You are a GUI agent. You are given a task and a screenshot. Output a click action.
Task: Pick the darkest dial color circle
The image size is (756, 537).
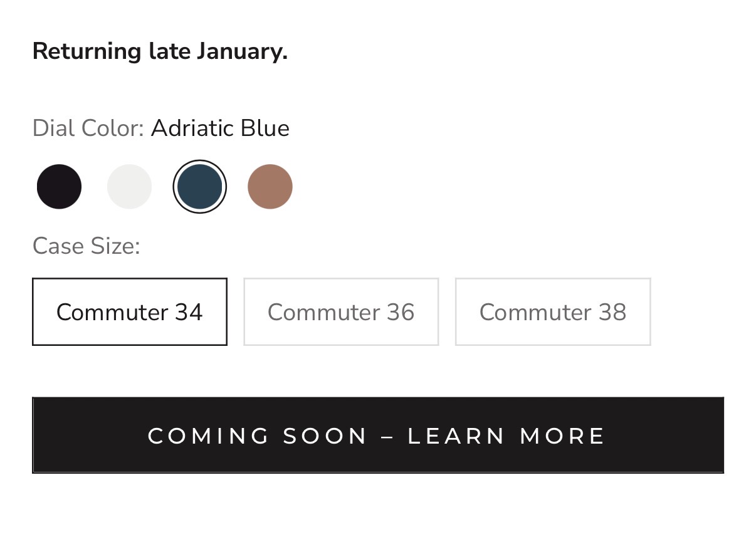(x=59, y=186)
